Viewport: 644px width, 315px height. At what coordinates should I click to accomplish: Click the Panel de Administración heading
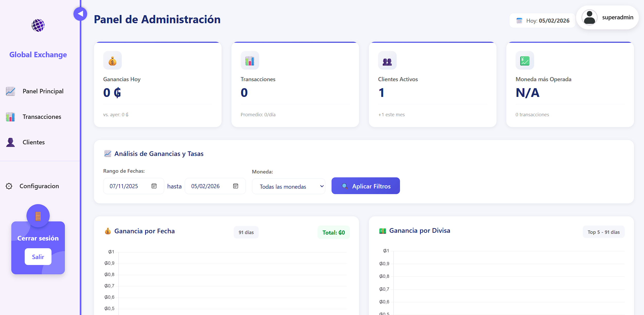(x=157, y=19)
